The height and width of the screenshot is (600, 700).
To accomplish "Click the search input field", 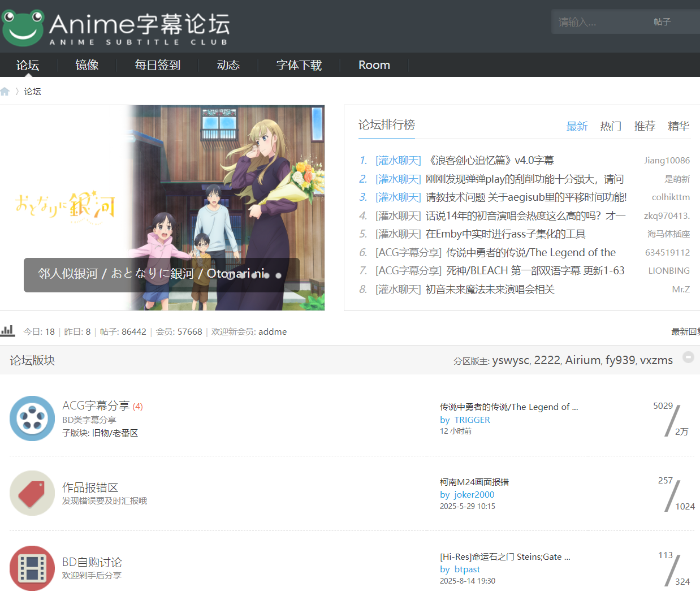I will click(599, 22).
